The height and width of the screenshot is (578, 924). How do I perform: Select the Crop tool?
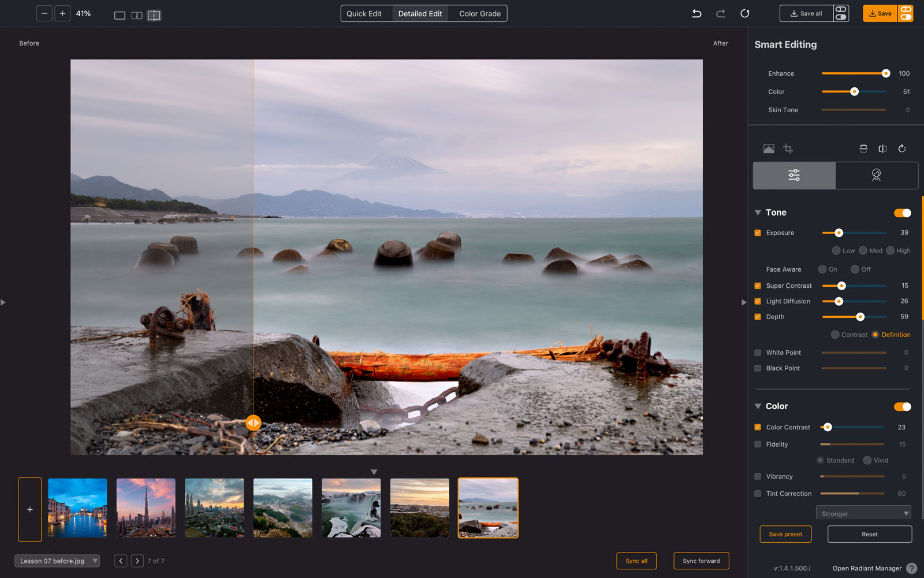[788, 149]
